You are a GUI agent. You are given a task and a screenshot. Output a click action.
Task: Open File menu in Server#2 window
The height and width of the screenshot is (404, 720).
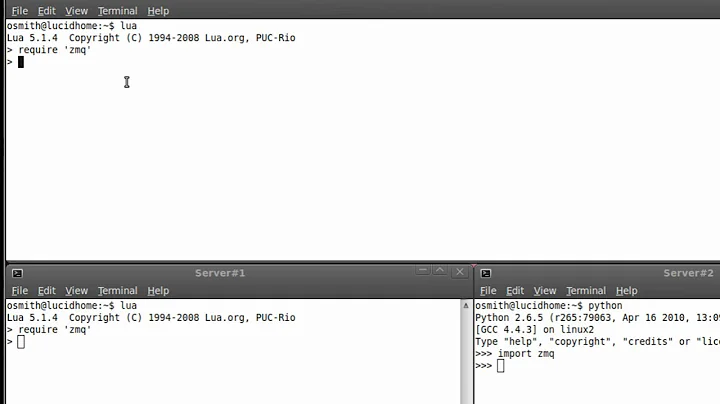[488, 291]
